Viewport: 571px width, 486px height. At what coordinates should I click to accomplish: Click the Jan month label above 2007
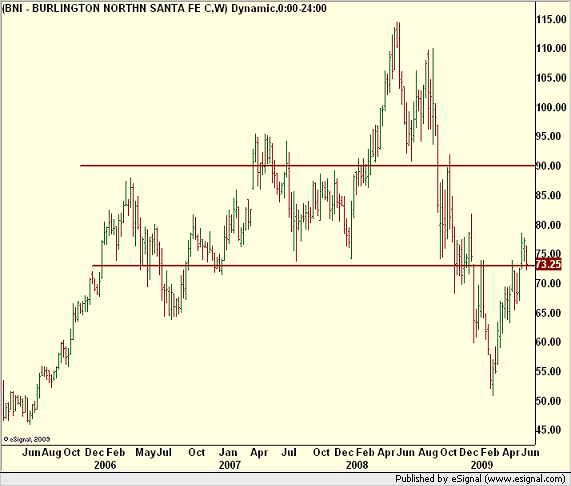(x=228, y=453)
